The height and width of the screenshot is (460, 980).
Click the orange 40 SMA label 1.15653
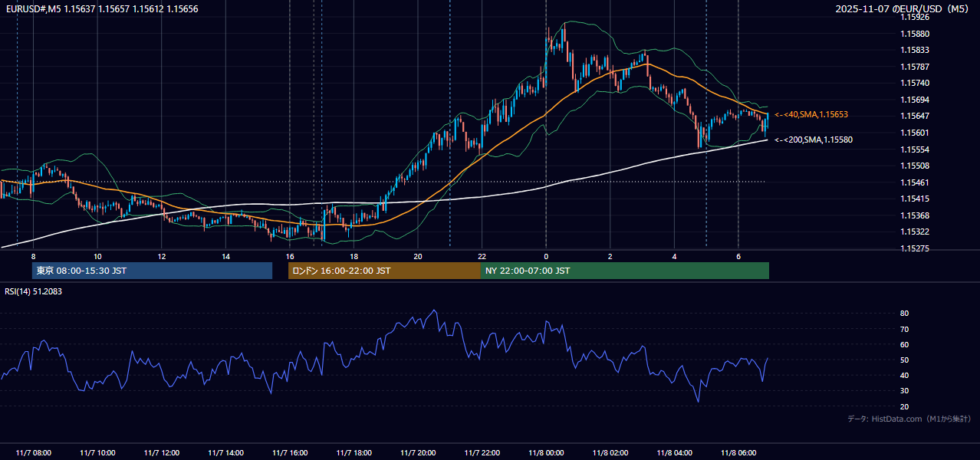pos(811,114)
